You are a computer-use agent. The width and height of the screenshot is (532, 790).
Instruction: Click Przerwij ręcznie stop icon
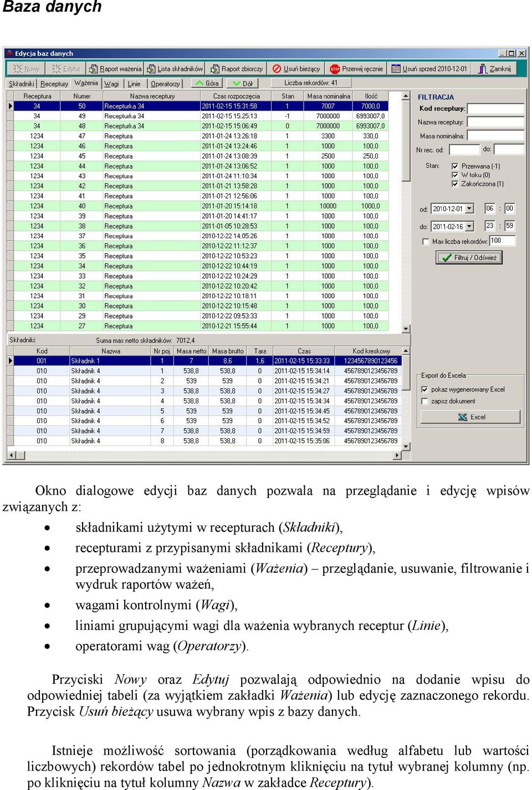[335, 69]
